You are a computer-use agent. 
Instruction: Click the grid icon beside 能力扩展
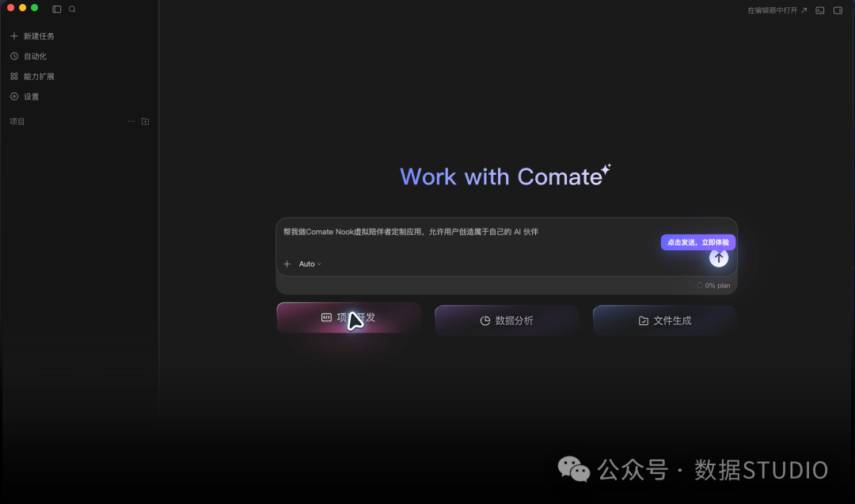pos(14,76)
